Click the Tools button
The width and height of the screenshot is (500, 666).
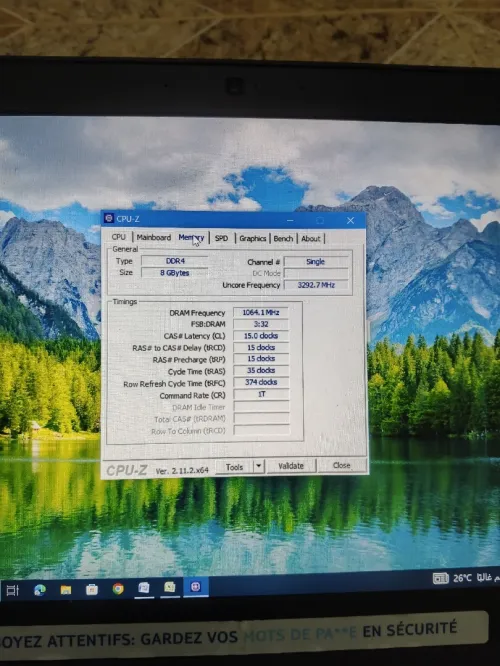pos(234,467)
